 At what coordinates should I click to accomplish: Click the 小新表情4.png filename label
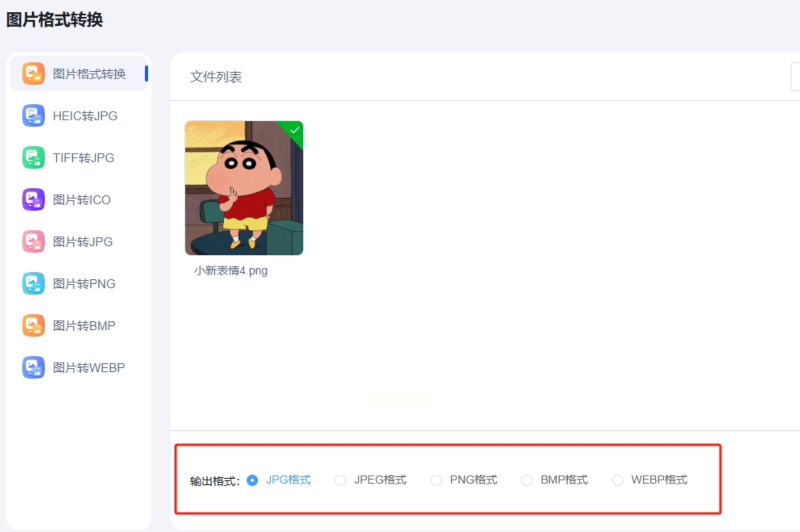pos(230,270)
